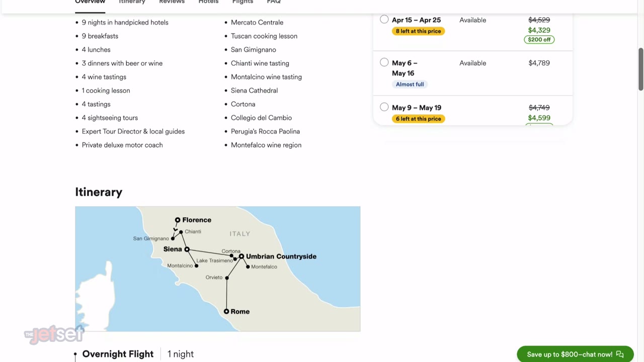Viewport: 644px width, 362px height.
Task: Expand the Overnight Flight itinerary item
Action: pyautogui.click(x=118, y=354)
